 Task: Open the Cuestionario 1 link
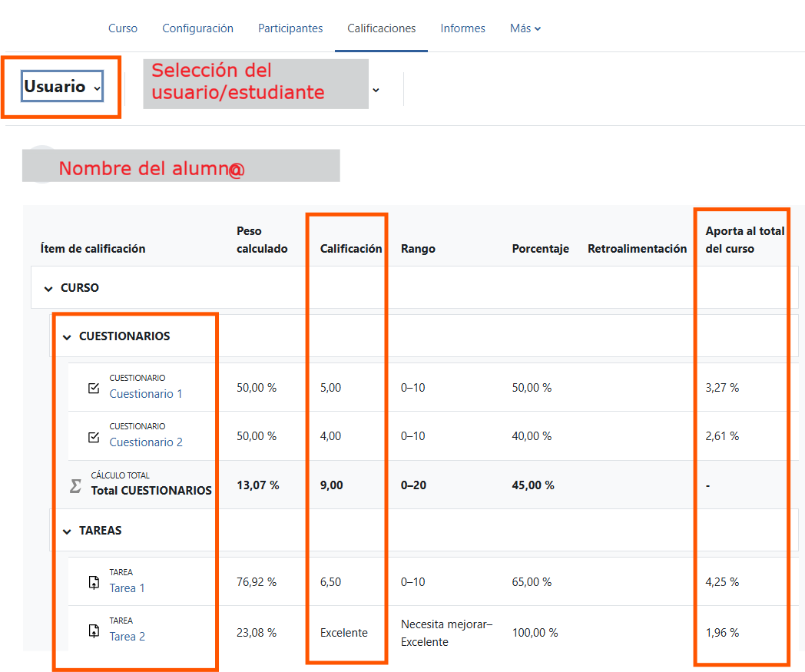[146, 394]
